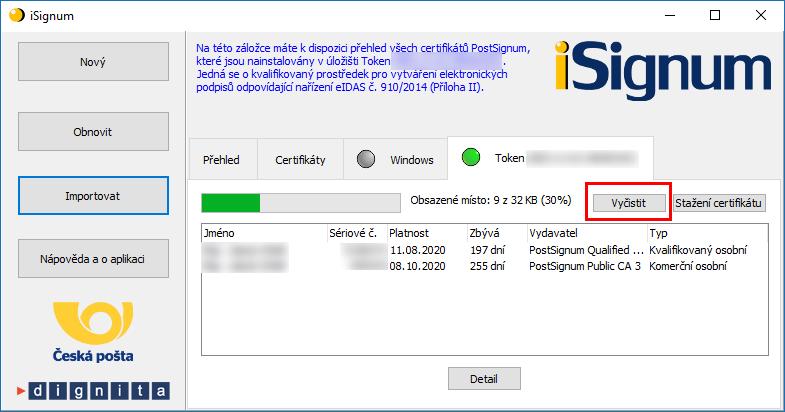Viewport: 785px width, 412px height.
Task: Click 'Obsazené místo: 9 z 32 KB (30%)' label
Action: pos(491,200)
